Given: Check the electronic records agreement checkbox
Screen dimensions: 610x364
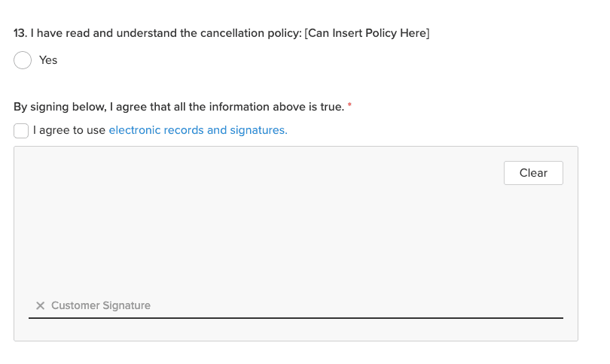Looking at the screenshot, I should (x=21, y=131).
